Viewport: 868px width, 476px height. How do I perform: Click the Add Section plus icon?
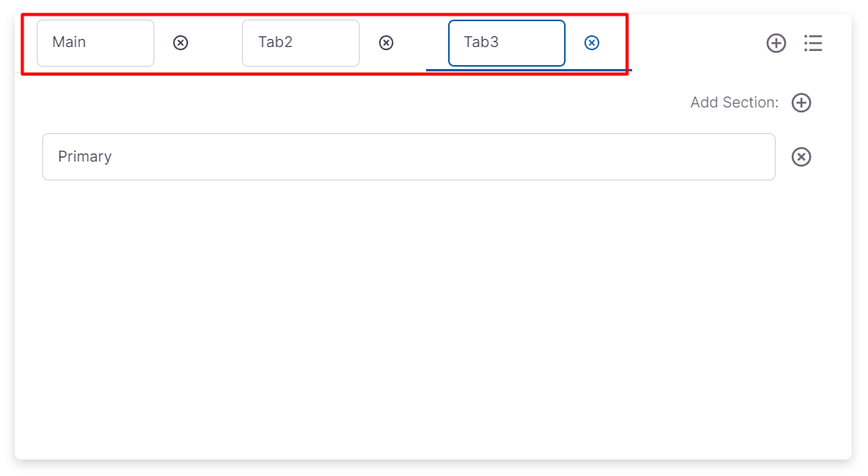click(801, 103)
